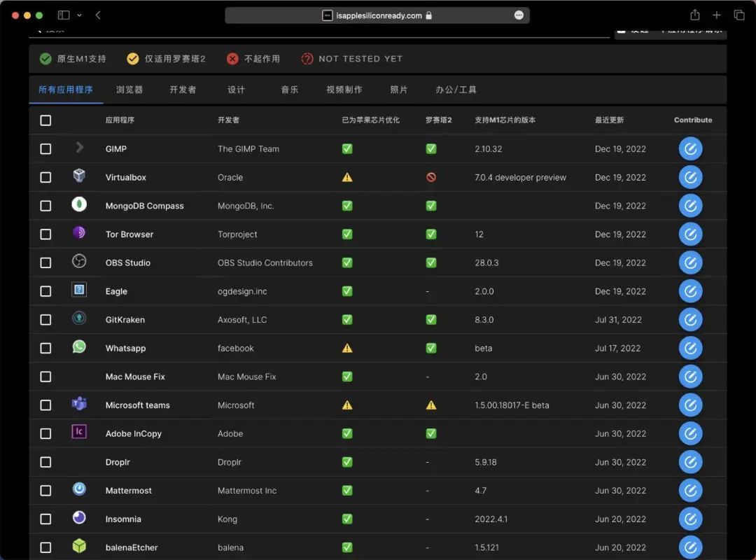Click the 不起作用 red status filter
The height and width of the screenshot is (560, 756).
pyautogui.click(x=253, y=59)
